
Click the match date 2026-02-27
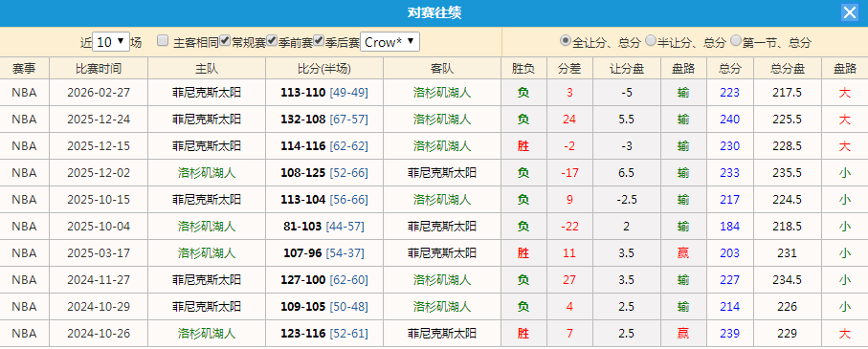tap(99, 93)
